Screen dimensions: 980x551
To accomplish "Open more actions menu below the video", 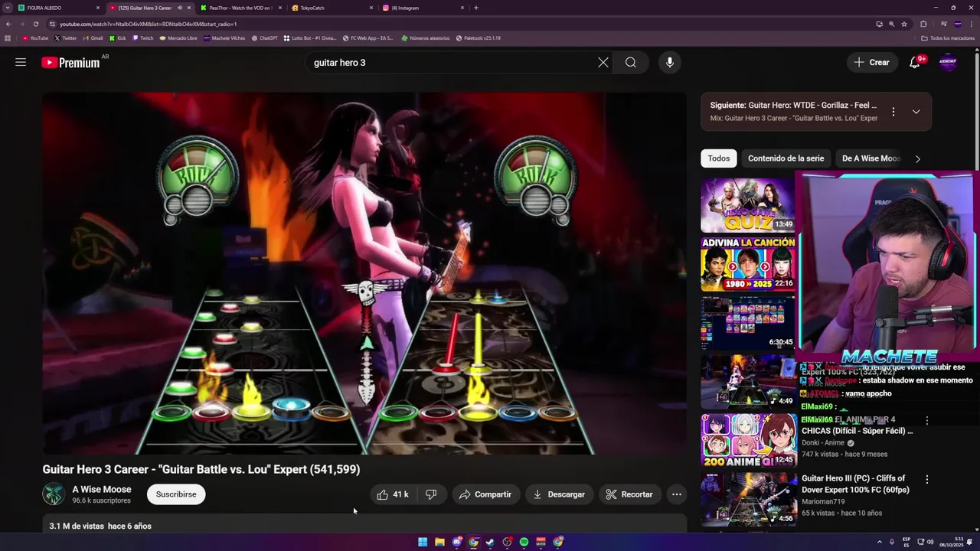I will pos(677,494).
